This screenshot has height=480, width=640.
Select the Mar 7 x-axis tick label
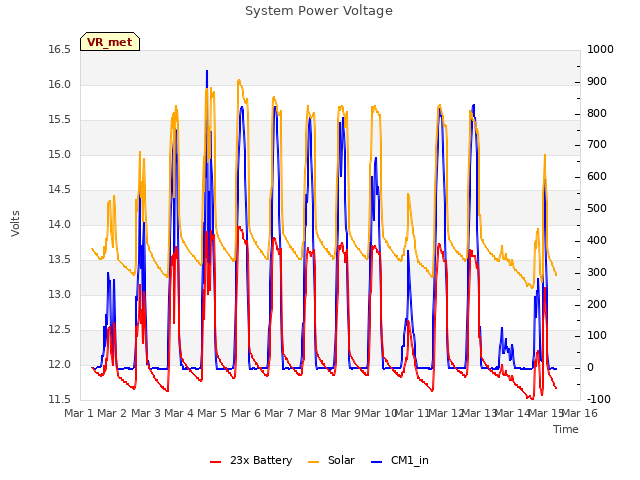[279, 413]
